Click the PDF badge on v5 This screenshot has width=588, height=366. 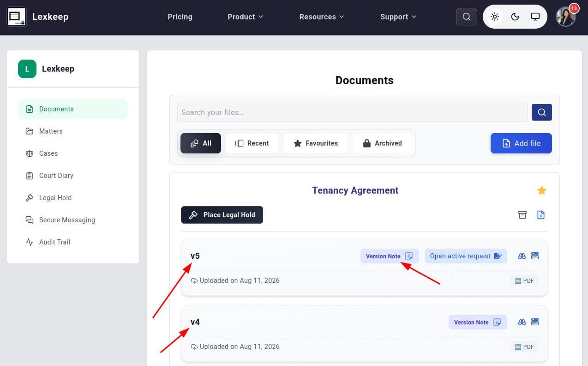click(x=524, y=281)
